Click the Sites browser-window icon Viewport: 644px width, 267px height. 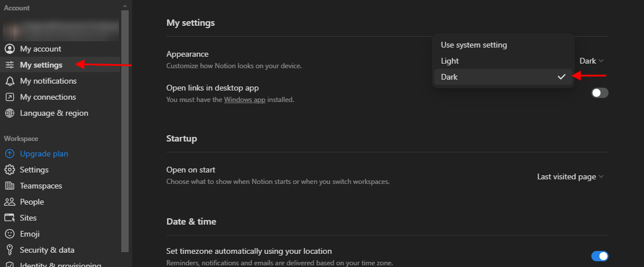pos(10,218)
